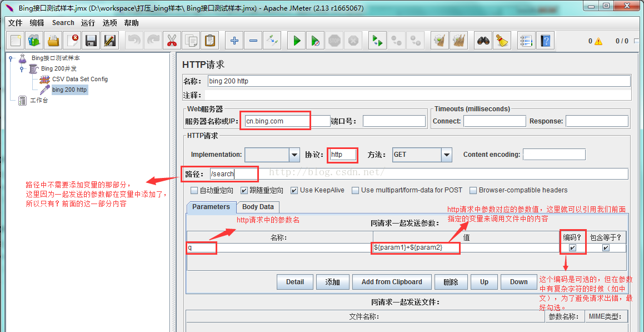Open the Search menu
The width and height of the screenshot is (644, 332).
(63, 23)
